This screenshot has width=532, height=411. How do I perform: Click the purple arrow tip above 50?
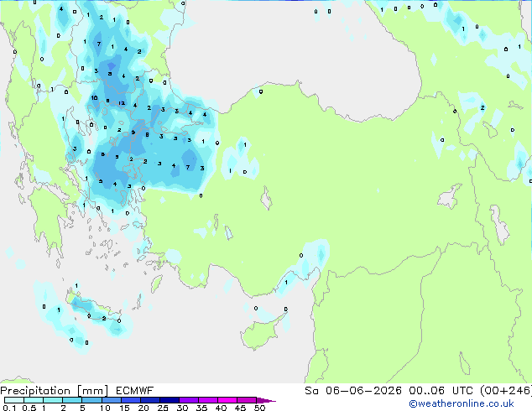coord(266,400)
